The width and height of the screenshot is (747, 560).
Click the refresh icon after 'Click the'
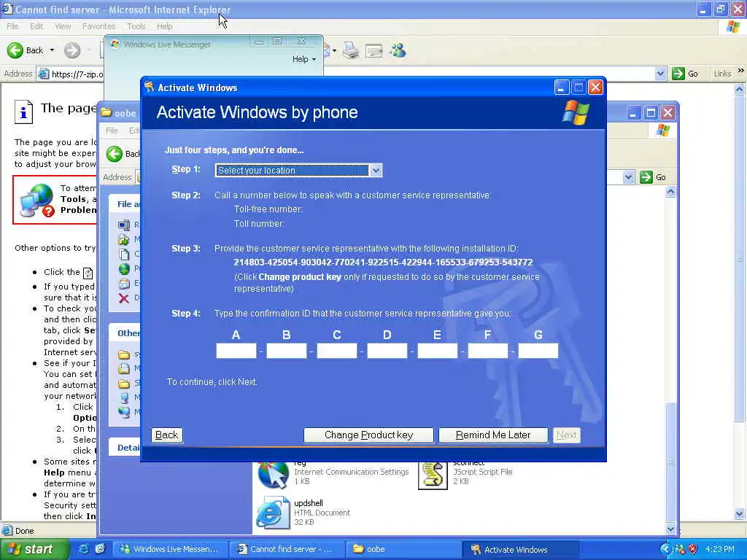[x=88, y=273]
